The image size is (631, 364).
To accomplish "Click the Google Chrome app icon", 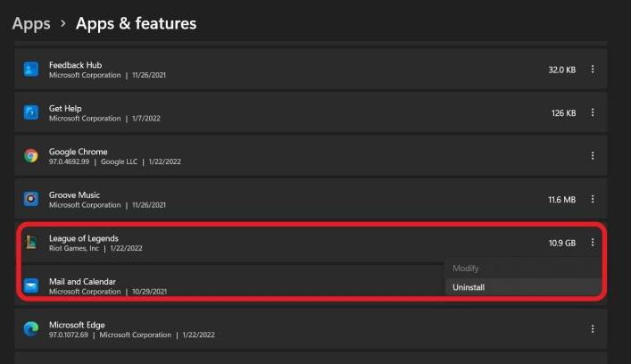I will point(31,155).
